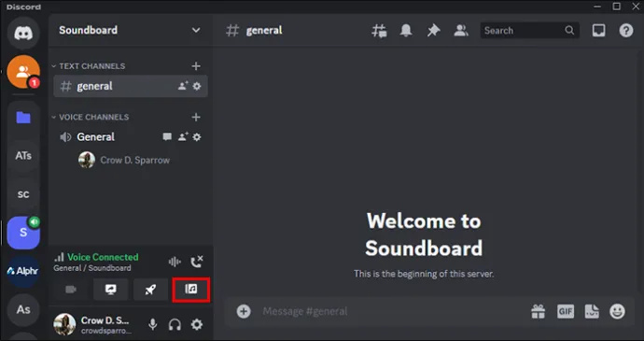Viewport: 644px width, 341px height.
Task: Open sticker picker icon
Action: tap(591, 311)
